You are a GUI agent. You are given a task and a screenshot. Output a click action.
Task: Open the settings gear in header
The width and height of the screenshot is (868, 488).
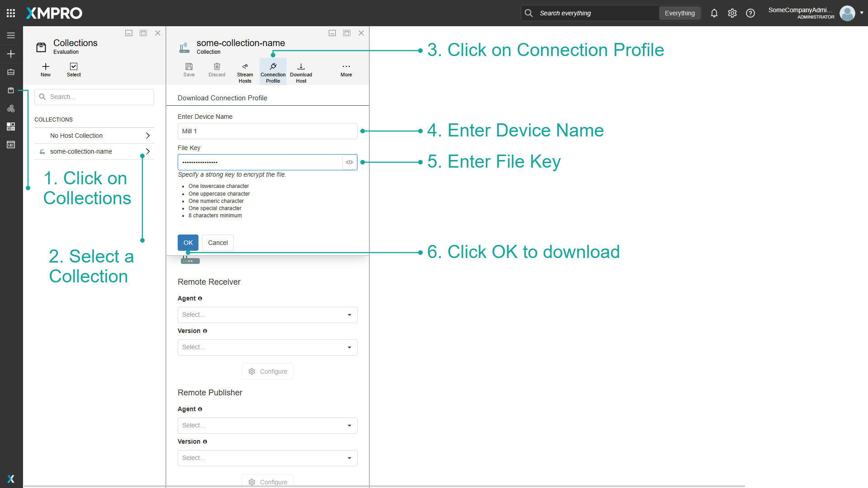(x=732, y=13)
